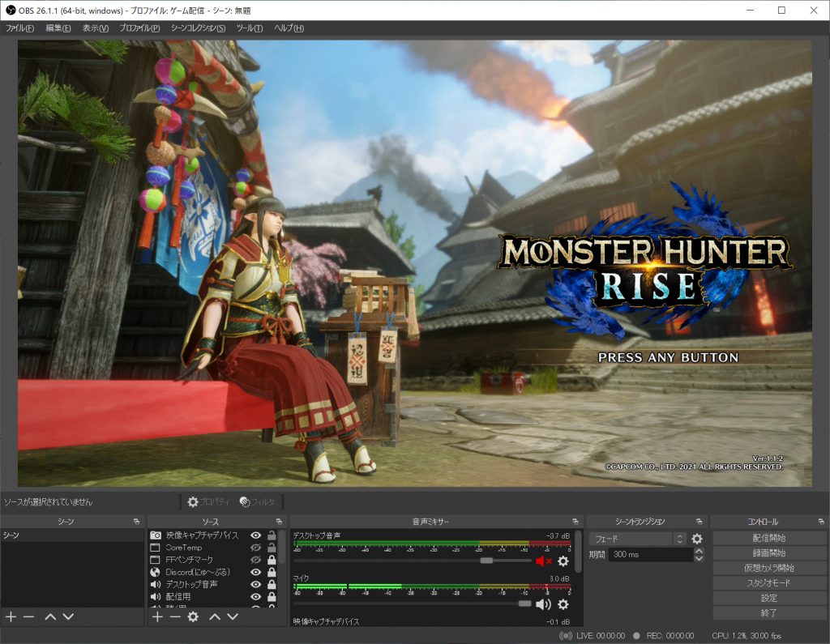Mute マイク using its speaker icon
The height and width of the screenshot is (644, 830).
544,603
